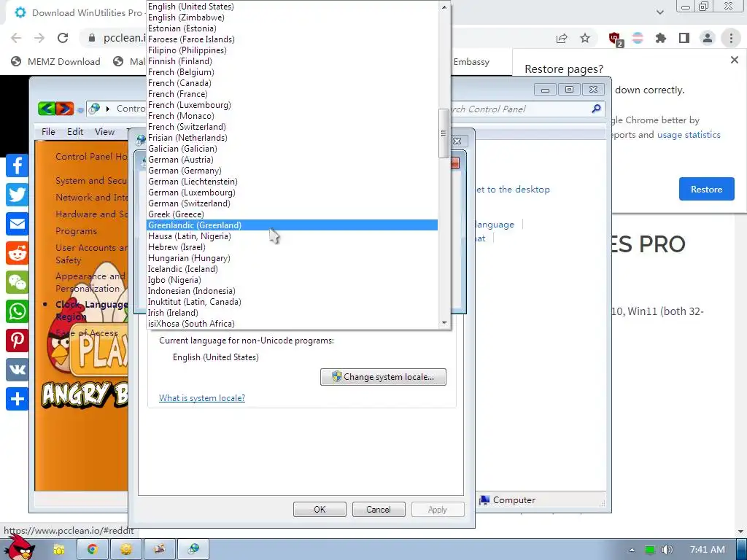The width and height of the screenshot is (747, 560).
Task: Click Restore button in Chrome popup
Action: pos(706,189)
